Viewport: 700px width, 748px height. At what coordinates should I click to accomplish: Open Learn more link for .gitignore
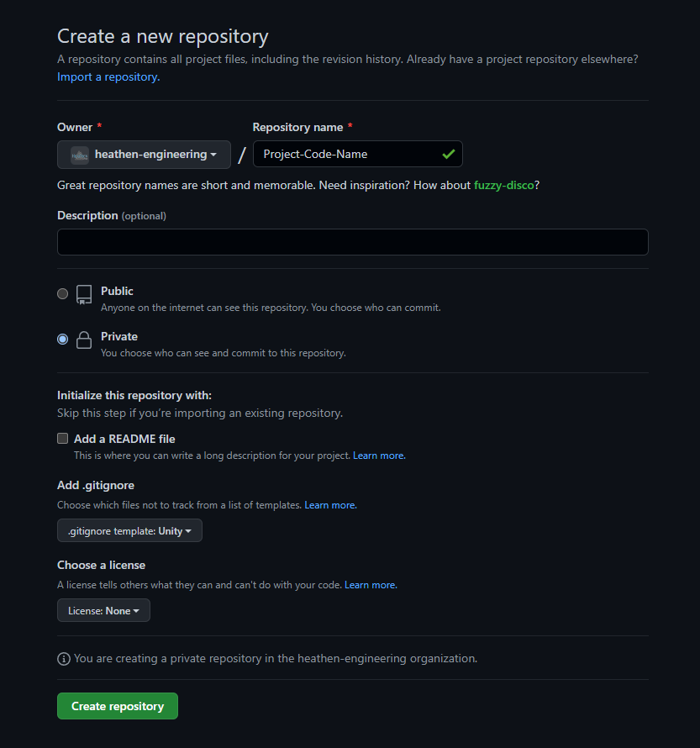330,505
